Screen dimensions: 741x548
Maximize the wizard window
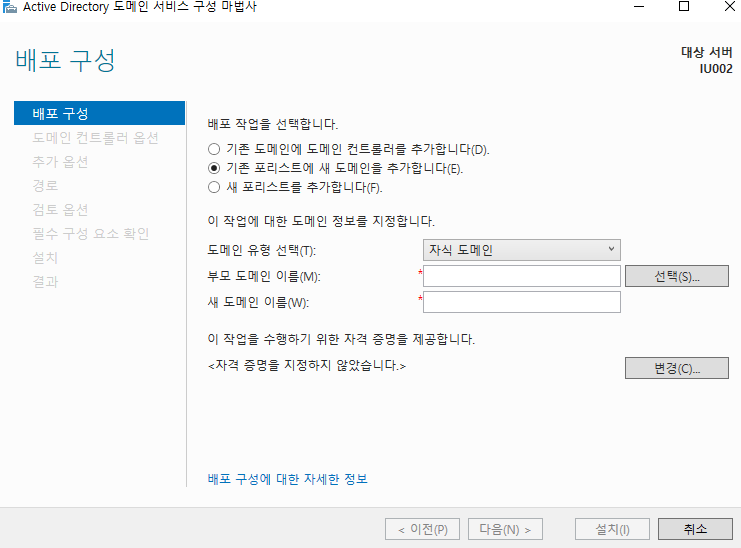tap(684, 7)
